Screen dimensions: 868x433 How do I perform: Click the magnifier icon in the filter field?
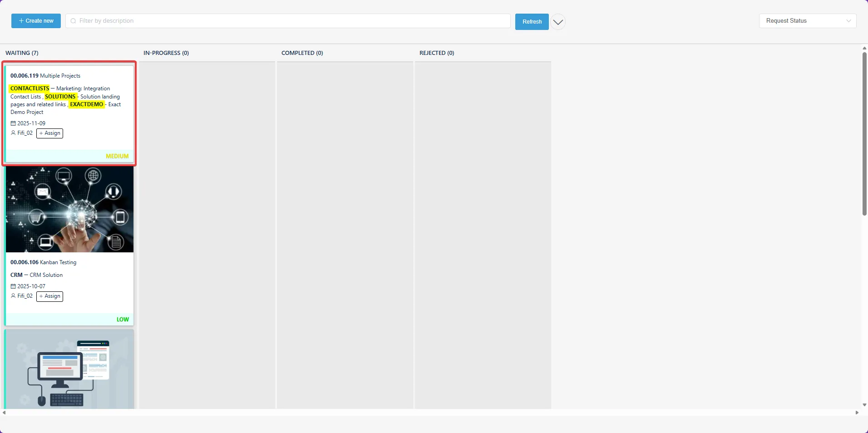click(x=73, y=21)
